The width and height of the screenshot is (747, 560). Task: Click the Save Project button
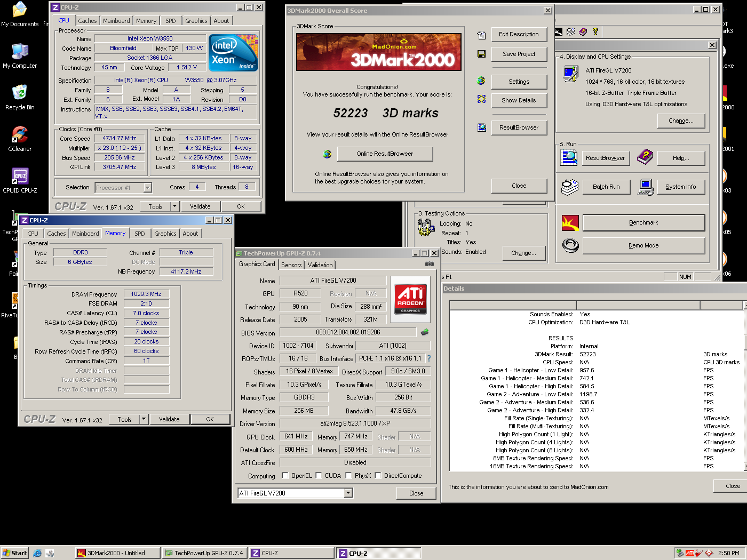pyautogui.click(x=519, y=54)
